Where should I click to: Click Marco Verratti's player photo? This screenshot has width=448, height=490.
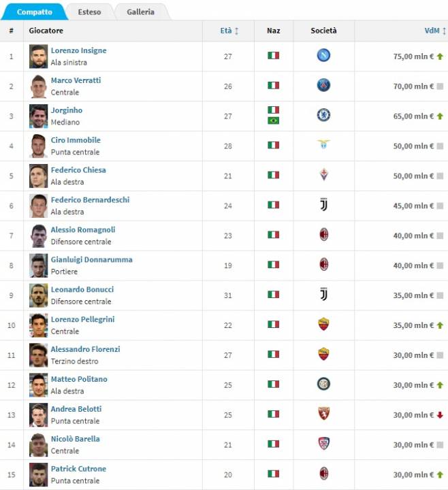[x=38, y=86]
